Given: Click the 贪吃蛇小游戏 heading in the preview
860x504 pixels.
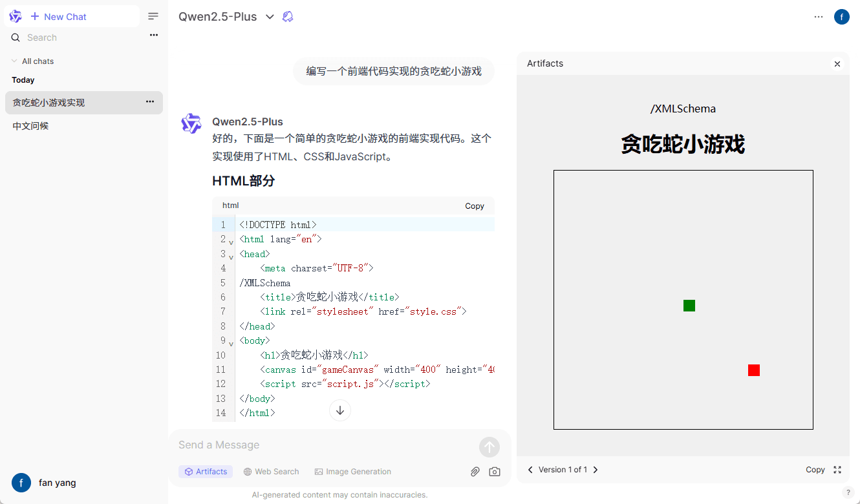Looking at the screenshot, I should point(683,144).
